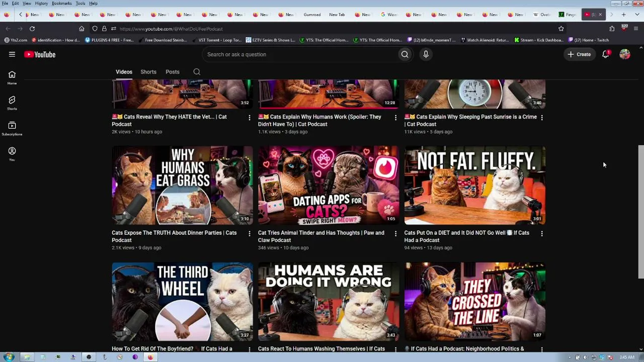Open options for Cats DIET video
644x362 pixels.
[542, 233]
